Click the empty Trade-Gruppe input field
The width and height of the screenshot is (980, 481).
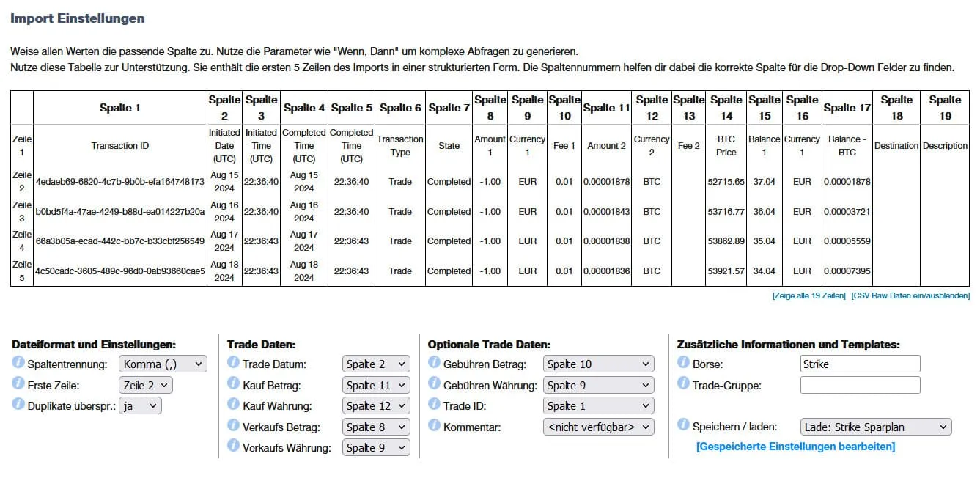[860, 385]
